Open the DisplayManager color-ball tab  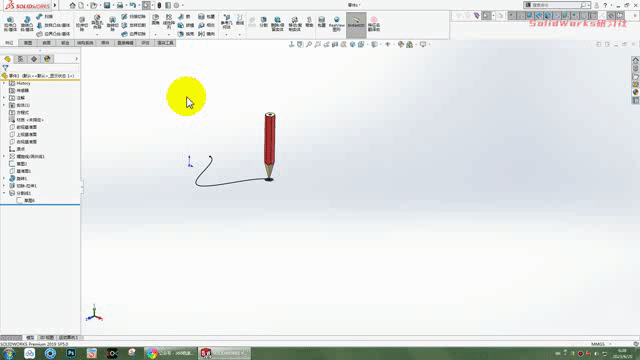[47, 59]
